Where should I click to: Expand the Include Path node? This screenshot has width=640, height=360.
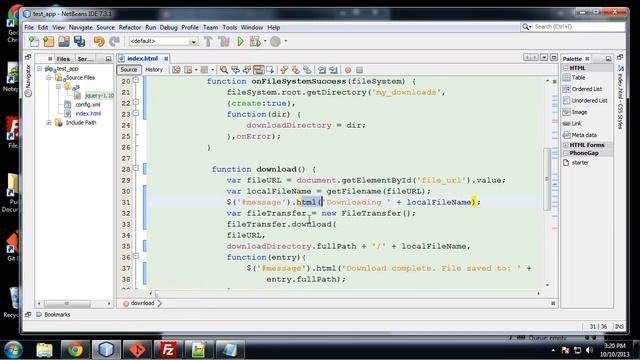tap(49, 122)
